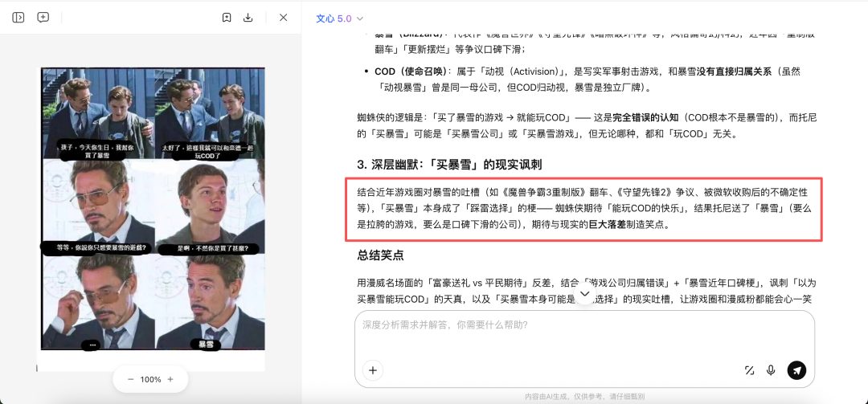The height and width of the screenshot is (404, 868).
Task: Click the 100% zoom level indicator
Action: coord(150,379)
